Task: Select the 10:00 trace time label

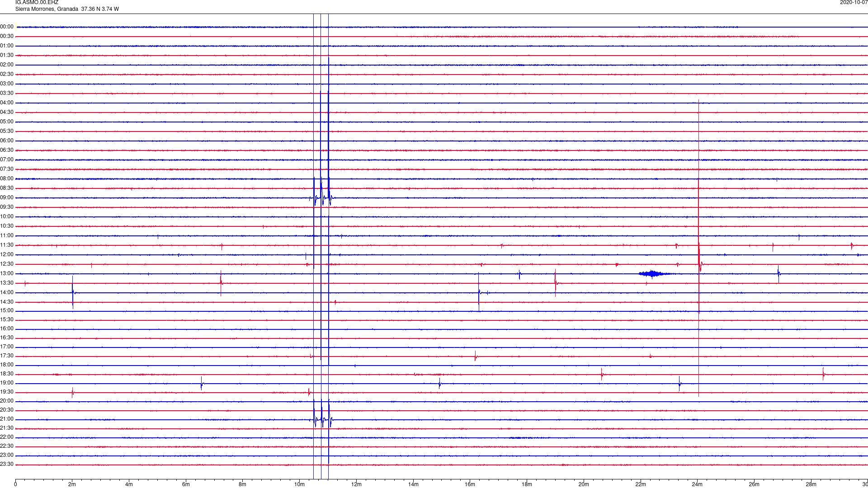Action: tap(7, 217)
